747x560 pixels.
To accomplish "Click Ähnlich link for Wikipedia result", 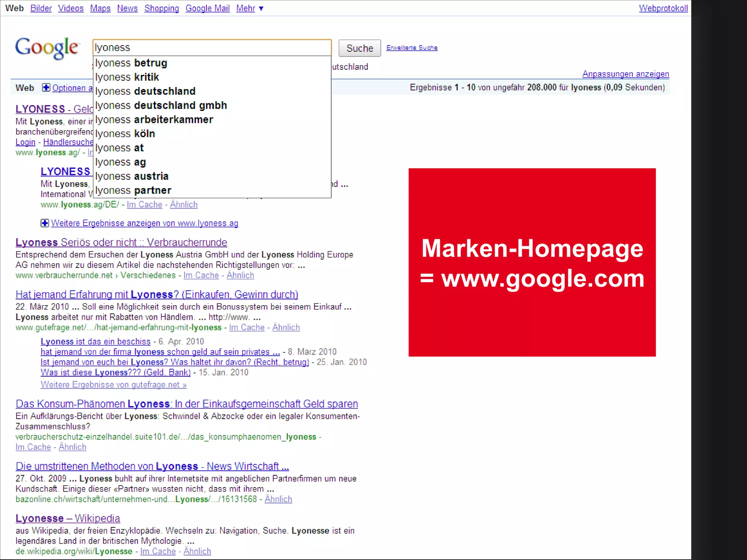I will 197,552.
